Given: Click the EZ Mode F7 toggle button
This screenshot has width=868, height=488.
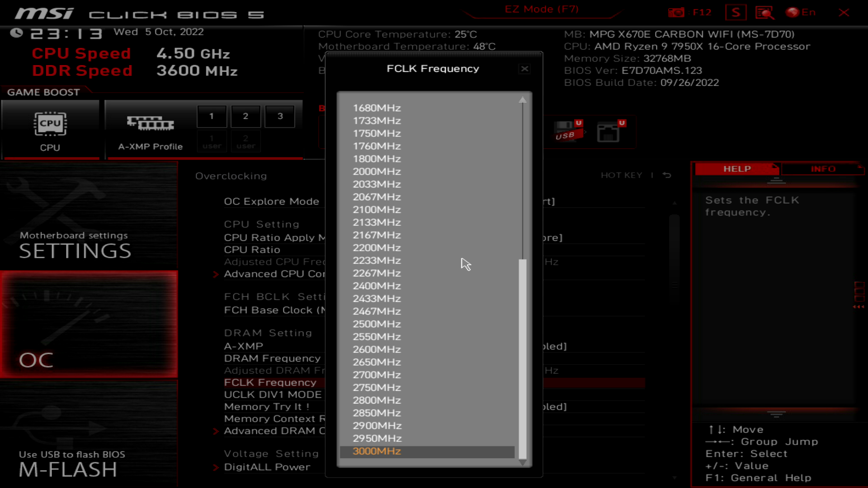Looking at the screenshot, I should click(x=541, y=9).
